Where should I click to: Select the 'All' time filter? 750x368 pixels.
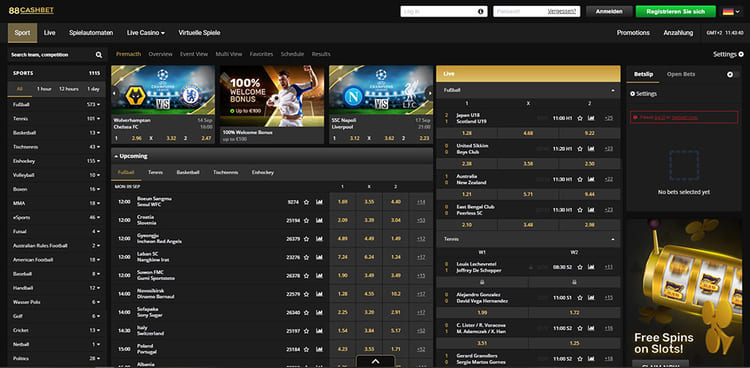(x=20, y=89)
